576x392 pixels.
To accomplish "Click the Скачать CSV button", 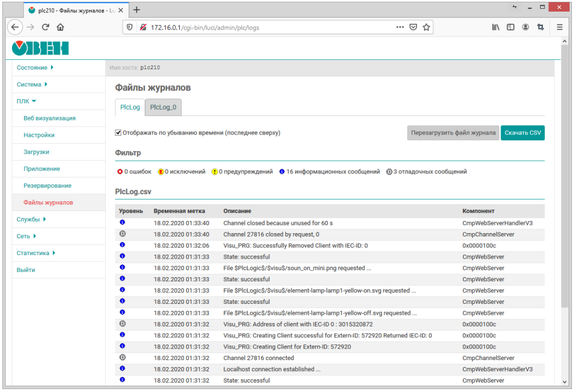I will pyautogui.click(x=523, y=133).
